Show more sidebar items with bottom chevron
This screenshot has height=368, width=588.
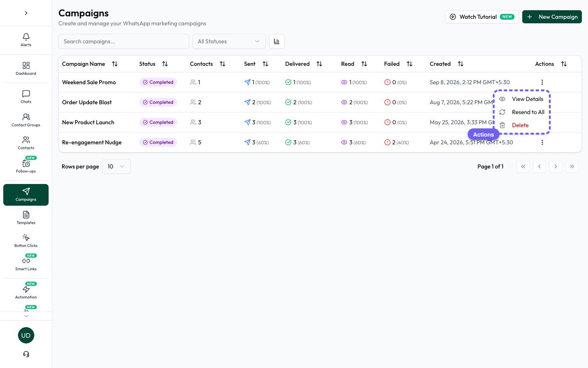26,316
